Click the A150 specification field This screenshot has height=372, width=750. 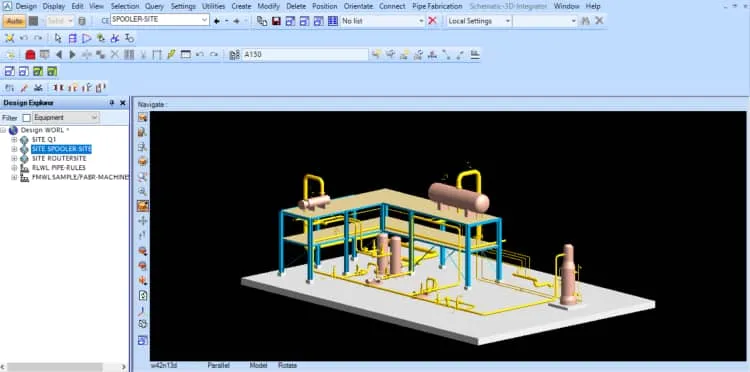[305, 55]
